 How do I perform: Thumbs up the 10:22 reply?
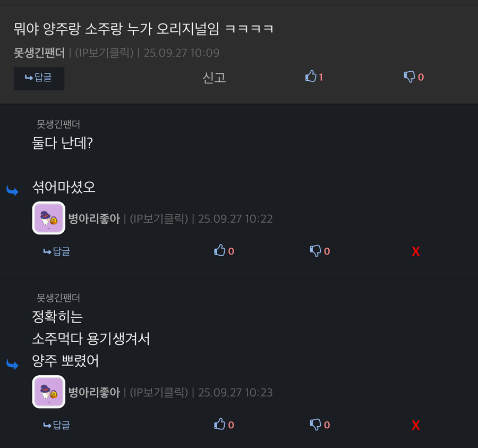click(224, 251)
